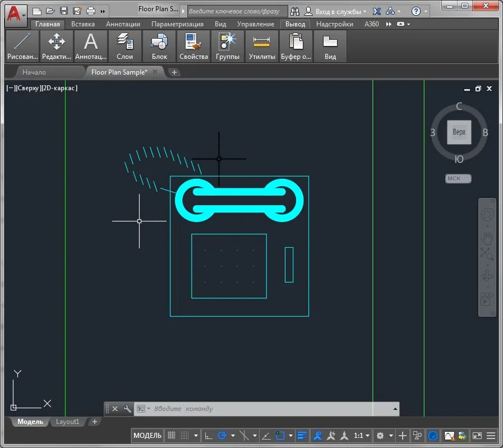Image resolution: width=503 pixels, height=448 pixels.
Task: Toggle polar tracking blue circle icon
Action: 221,436
